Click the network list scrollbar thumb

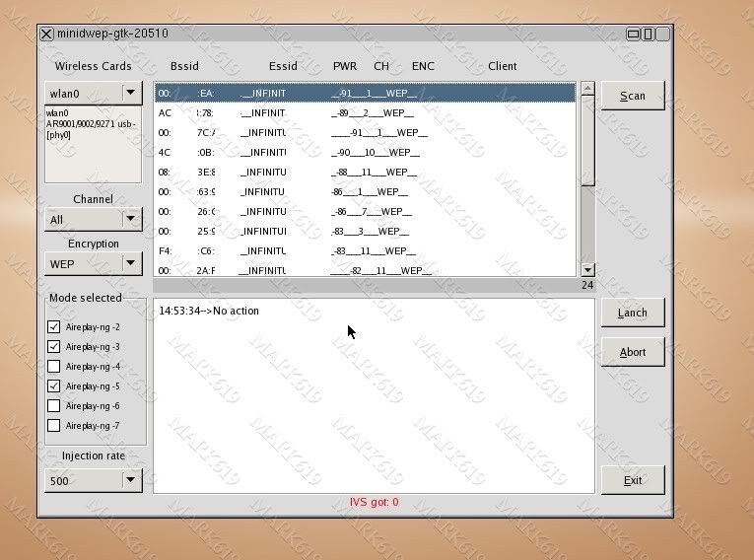tap(587, 140)
